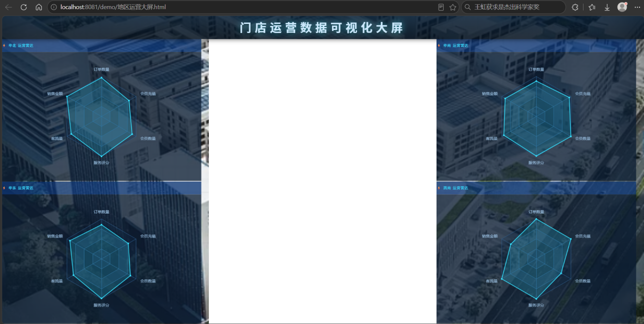
Task: Open reader view icon in address bar
Action: pos(441,7)
